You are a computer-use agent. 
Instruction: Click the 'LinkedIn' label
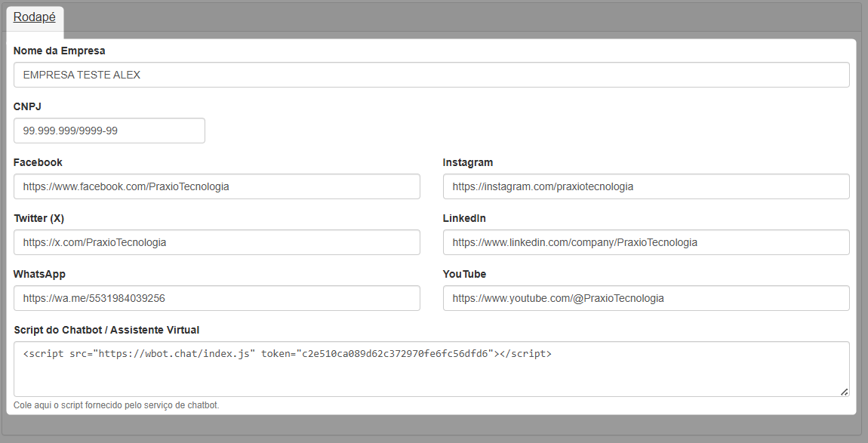[464, 219]
